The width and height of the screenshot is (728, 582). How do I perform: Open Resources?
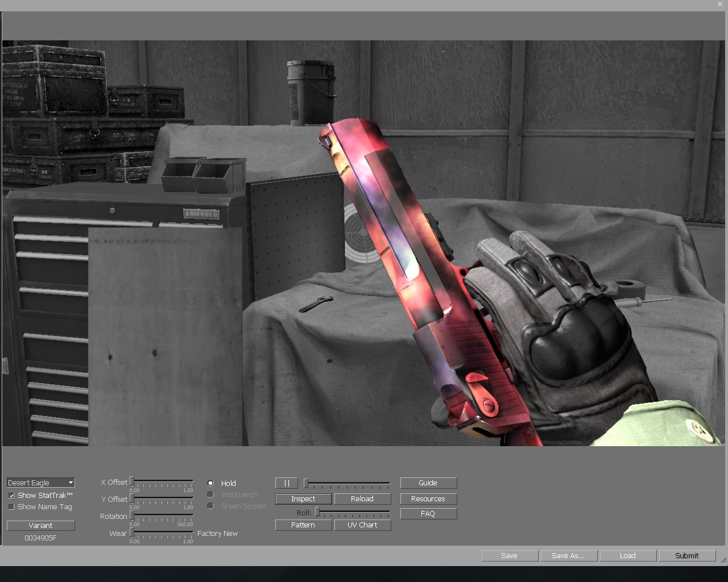click(428, 499)
